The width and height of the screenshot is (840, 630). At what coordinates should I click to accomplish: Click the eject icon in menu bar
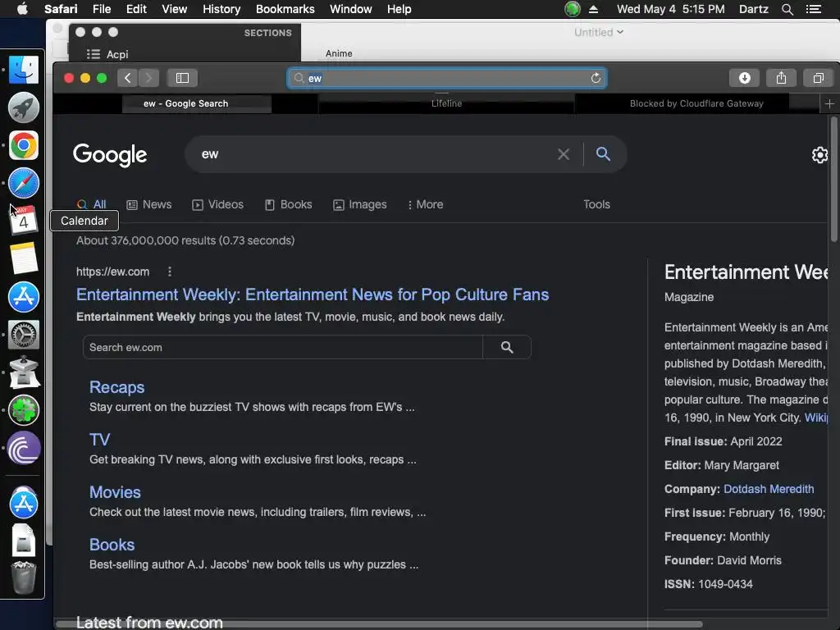pyautogui.click(x=593, y=9)
